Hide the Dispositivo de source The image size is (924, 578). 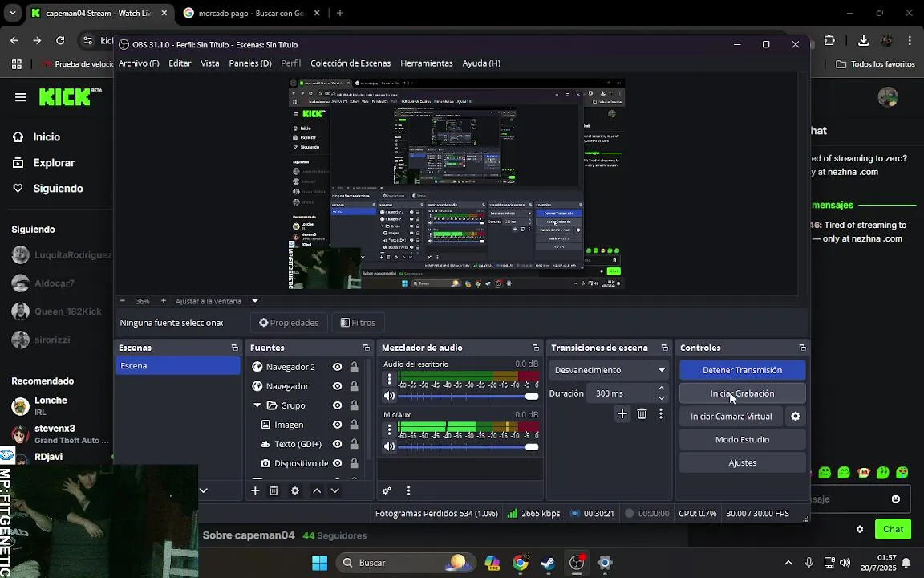(337, 463)
